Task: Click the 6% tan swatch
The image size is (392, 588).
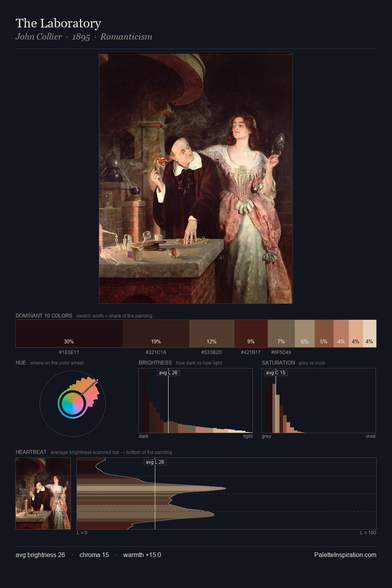Action: [305, 334]
